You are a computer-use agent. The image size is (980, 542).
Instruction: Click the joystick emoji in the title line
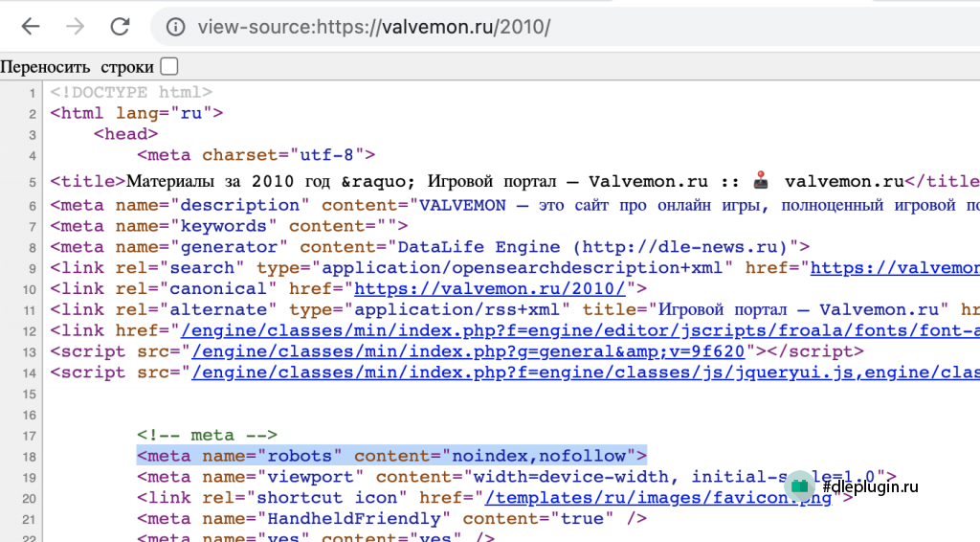761,181
